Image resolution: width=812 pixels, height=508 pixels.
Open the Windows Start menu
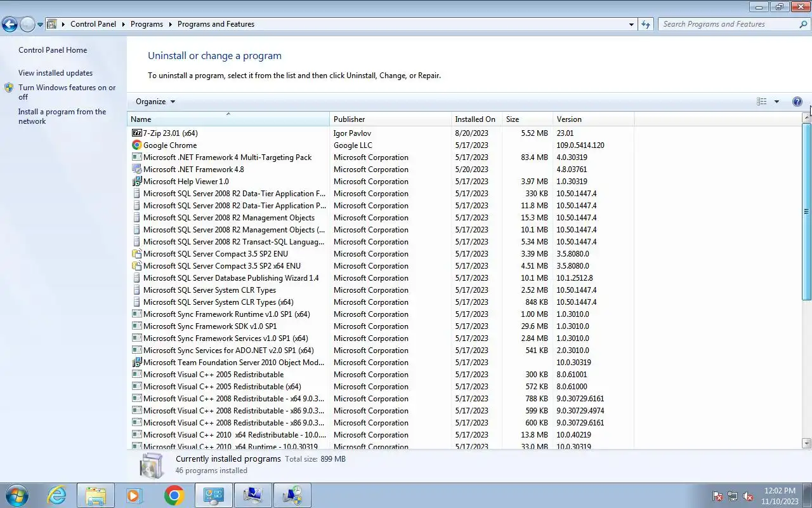17,495
